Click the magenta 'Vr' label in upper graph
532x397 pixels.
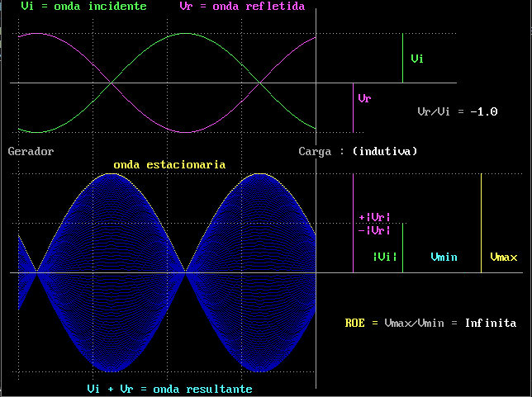[x=365, y=99]
